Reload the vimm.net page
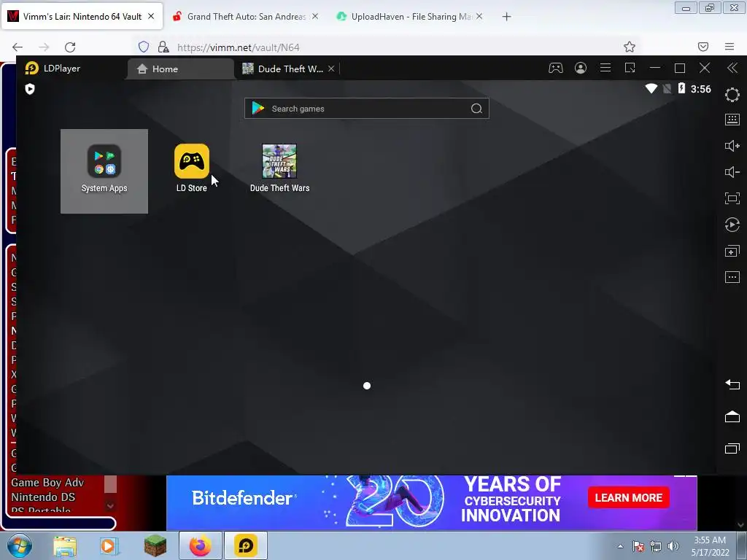The image size is (747, 560). [x=70, y=47]
